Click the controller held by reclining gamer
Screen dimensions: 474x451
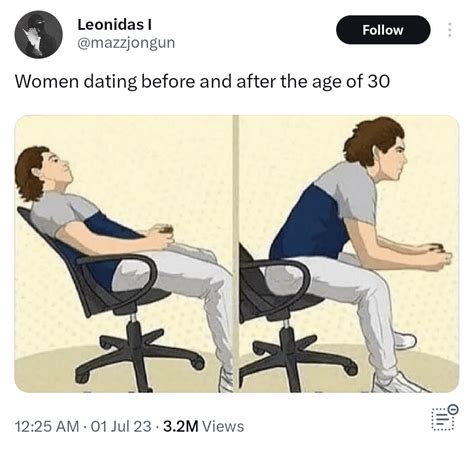(164, 230)
